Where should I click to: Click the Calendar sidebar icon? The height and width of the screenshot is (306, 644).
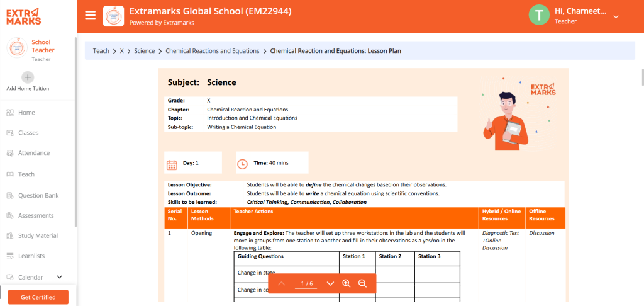click(10, 277)
